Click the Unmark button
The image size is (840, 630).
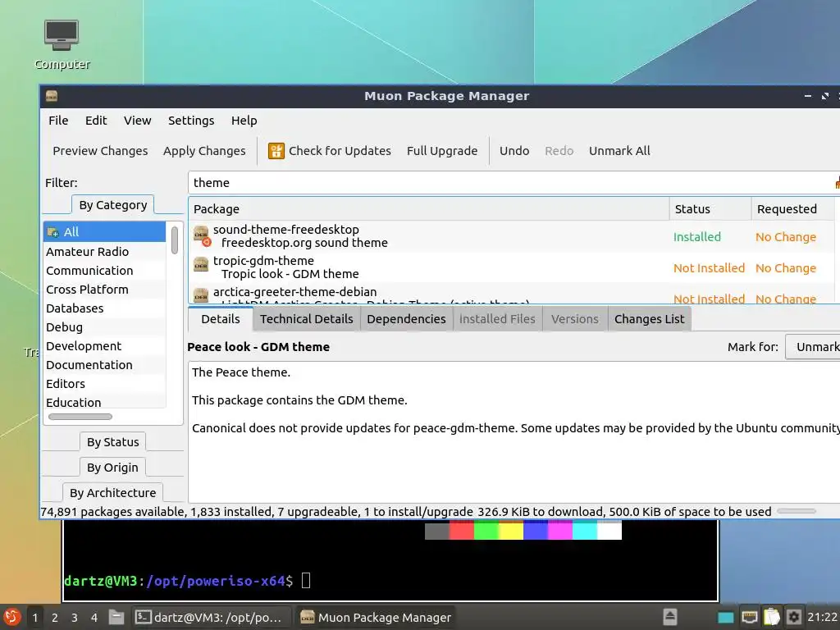pos(813,347)
